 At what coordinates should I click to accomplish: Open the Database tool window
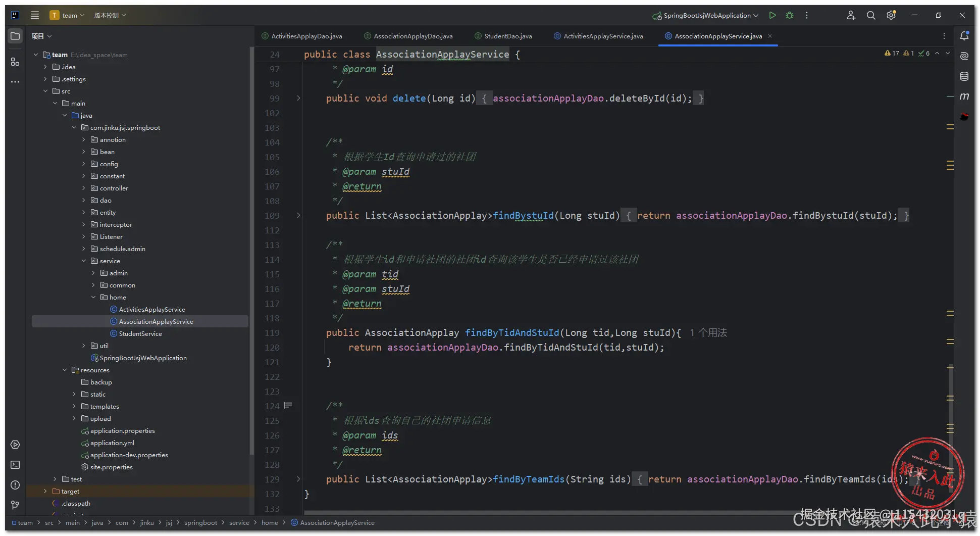tap(964, 76)
